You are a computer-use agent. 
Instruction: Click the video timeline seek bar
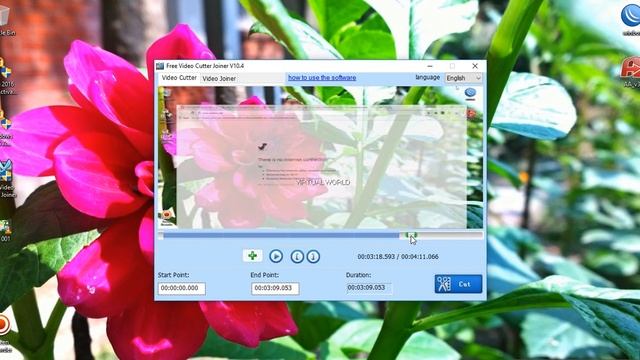pos(320,235)
